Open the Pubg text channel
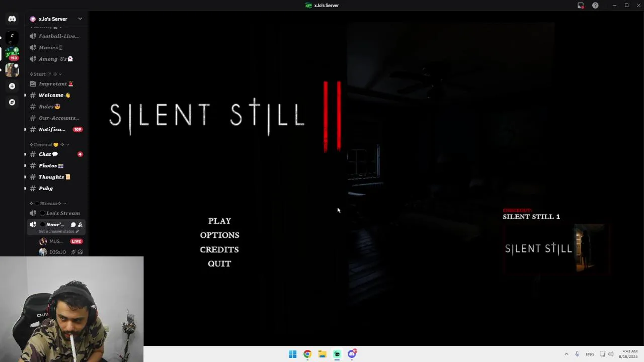The height and width of the screenshot is (362, 644). [56, 189]
